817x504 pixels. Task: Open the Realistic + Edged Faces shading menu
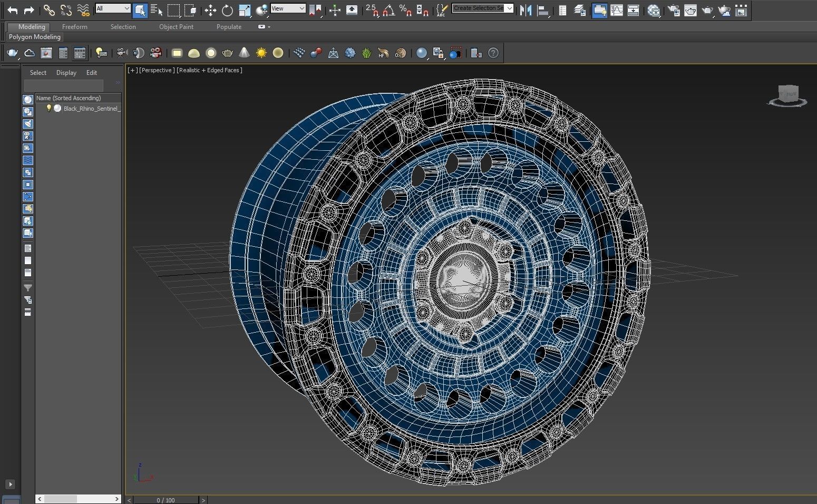click(x=209, y=70)
